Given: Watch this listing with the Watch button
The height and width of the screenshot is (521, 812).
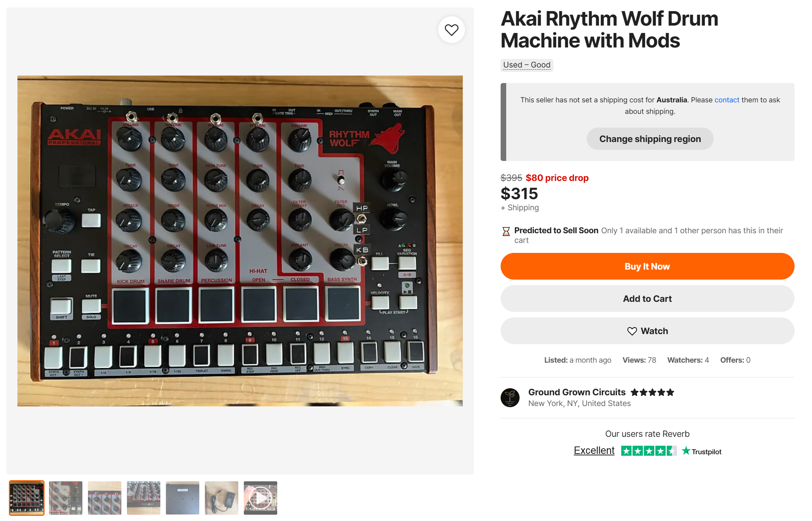Looking at the screenshot, I should tap(647, 331).
